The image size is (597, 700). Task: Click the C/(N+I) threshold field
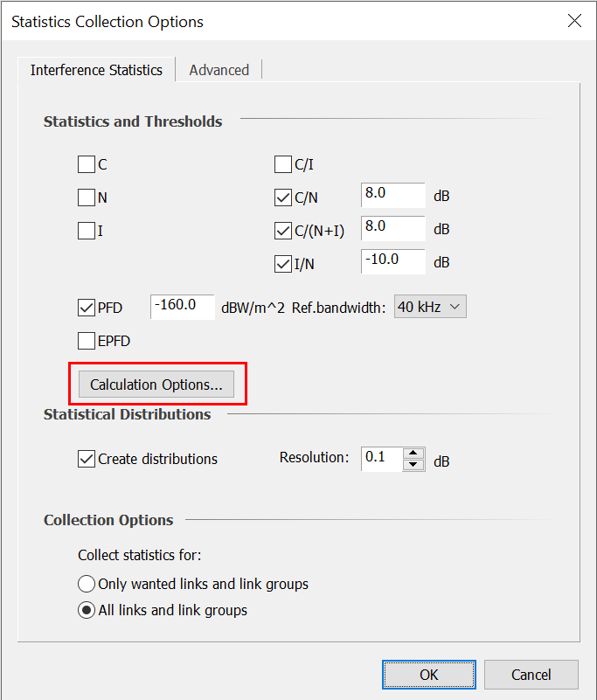pyautogui.click(x=393, y=228)
